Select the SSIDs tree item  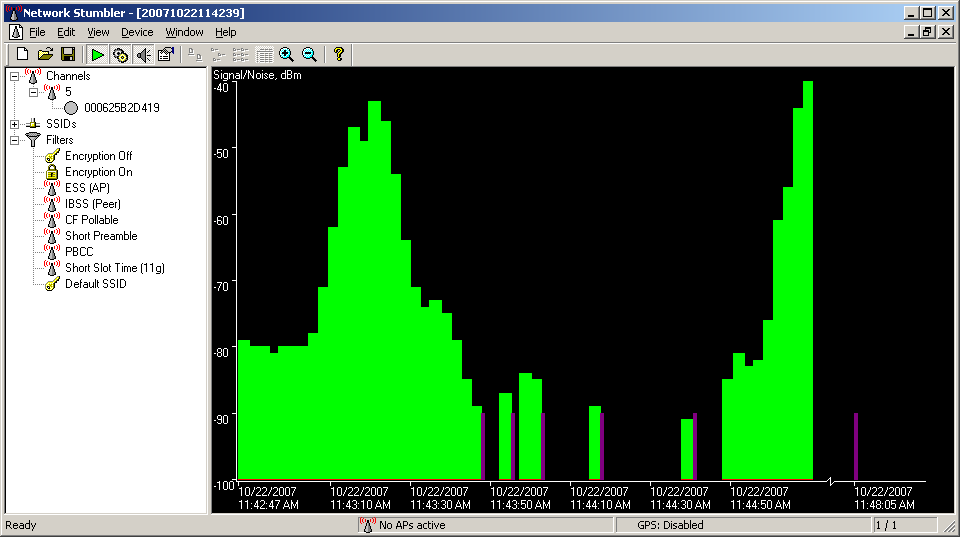[61, 124]
